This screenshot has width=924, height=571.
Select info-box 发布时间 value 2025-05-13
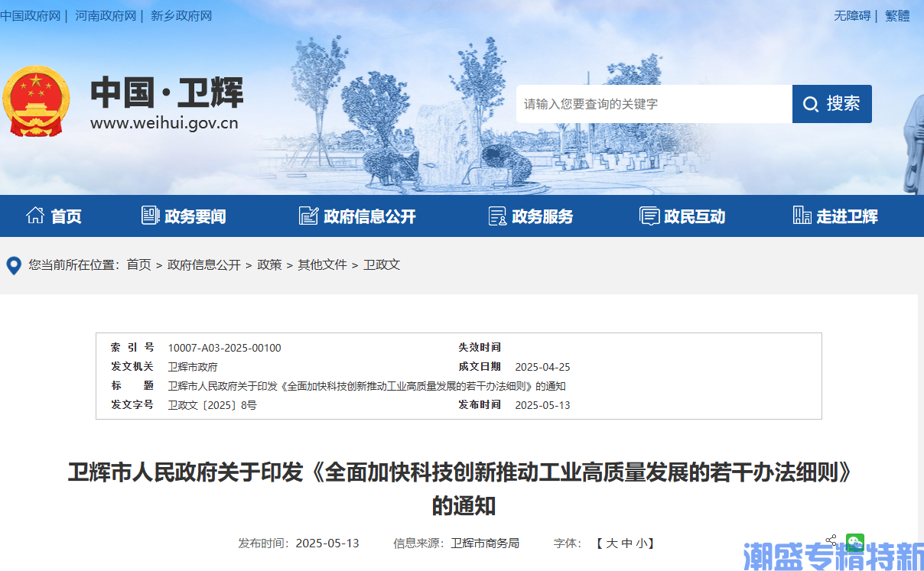click(x=542, y=405)
